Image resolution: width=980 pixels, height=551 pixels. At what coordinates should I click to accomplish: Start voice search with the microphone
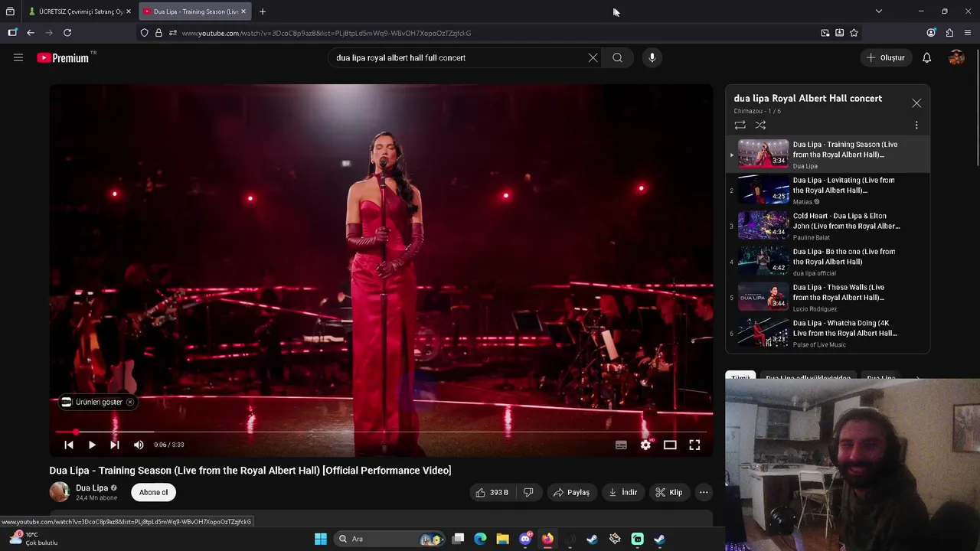[652, 57]
